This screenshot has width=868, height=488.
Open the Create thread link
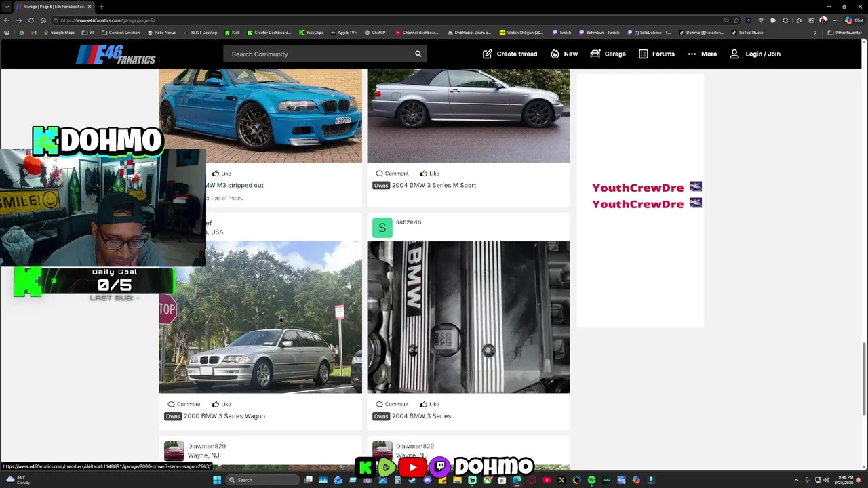(510, 54)
